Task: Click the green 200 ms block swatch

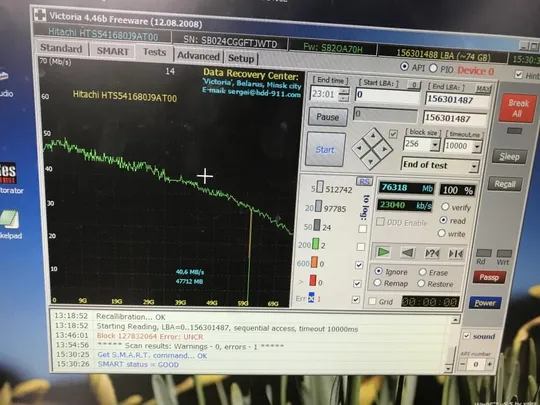Action: (x=315, y=243)
